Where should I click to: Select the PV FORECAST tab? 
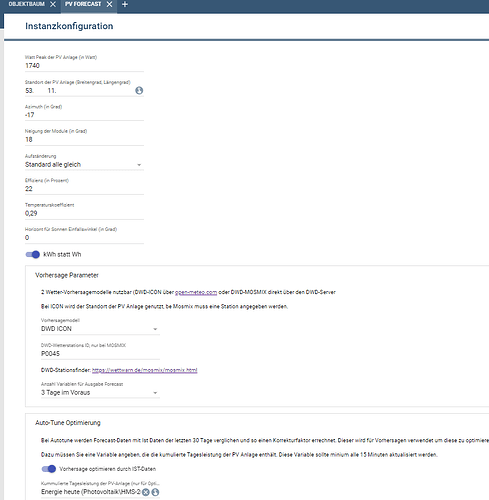83,4
